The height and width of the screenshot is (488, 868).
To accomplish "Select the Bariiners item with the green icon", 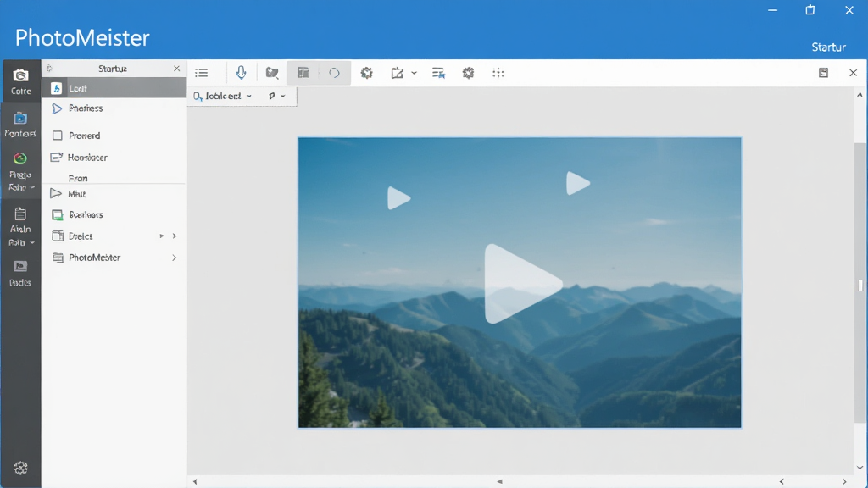I will pyautogui.click(x=114, y=214).
